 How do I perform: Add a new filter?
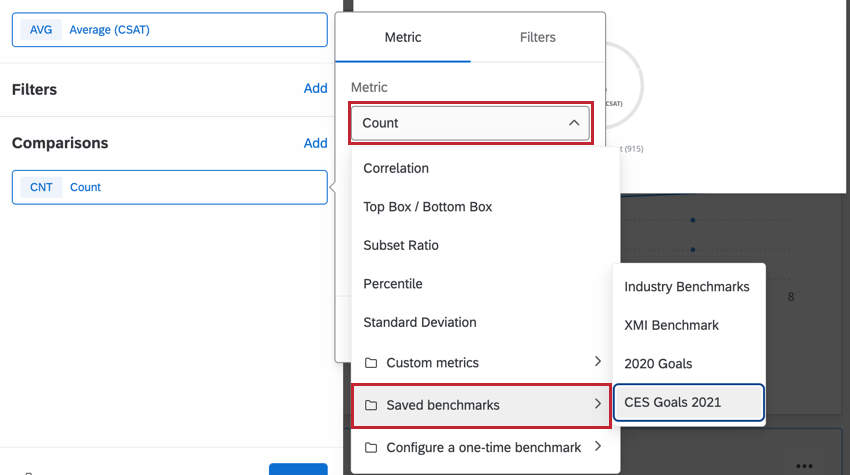315,89
